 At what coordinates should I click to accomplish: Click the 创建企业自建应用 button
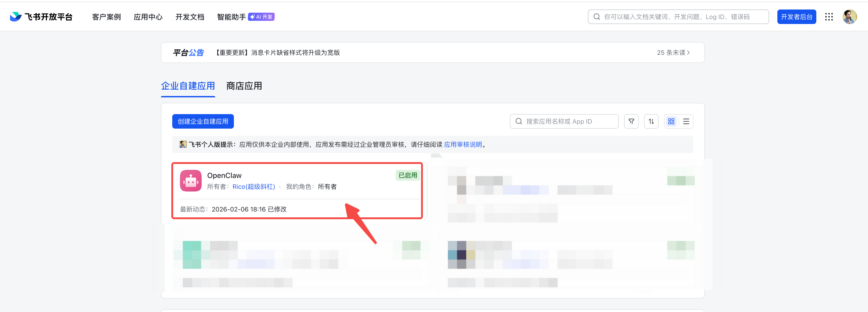[x=203, y=121]
